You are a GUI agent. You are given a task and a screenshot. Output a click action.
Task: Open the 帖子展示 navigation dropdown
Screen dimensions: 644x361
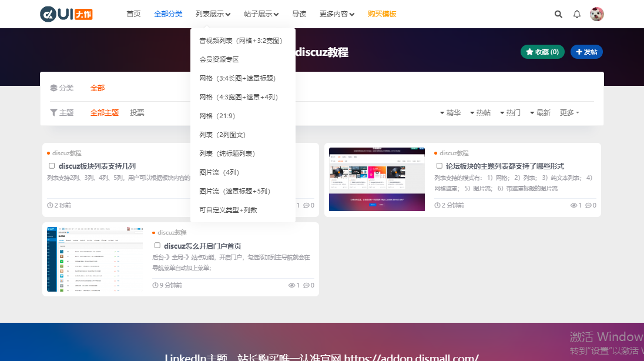click(x=261, y=14)
